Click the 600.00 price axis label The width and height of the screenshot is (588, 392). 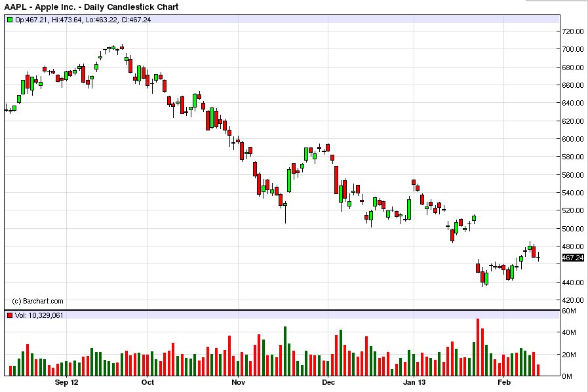(x=573, y=139)
